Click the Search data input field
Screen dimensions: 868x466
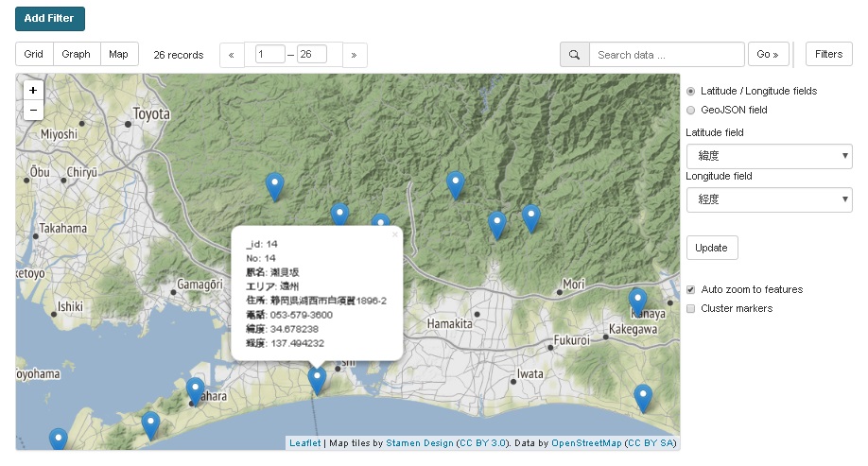tap(667, 55)
